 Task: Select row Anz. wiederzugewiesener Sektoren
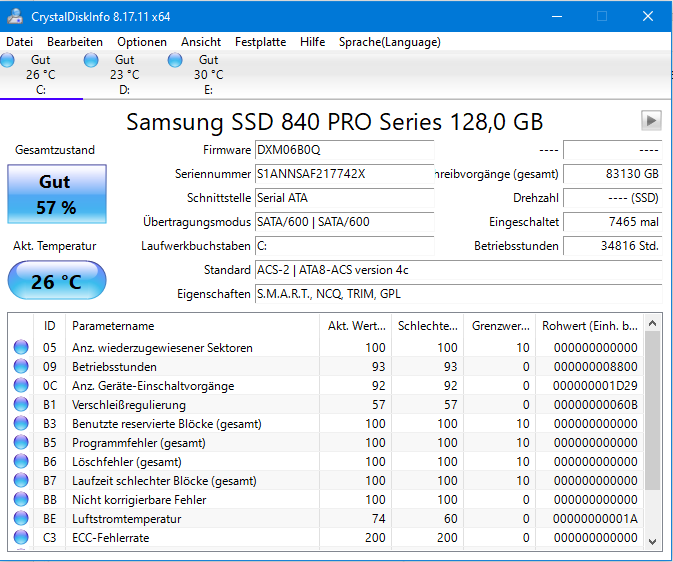(x=326, y=347)
